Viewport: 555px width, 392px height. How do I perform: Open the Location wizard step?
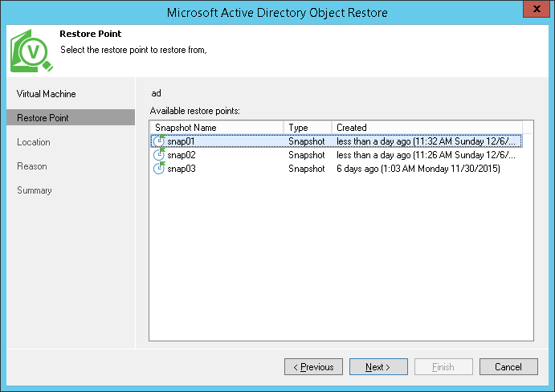(34, 142)
